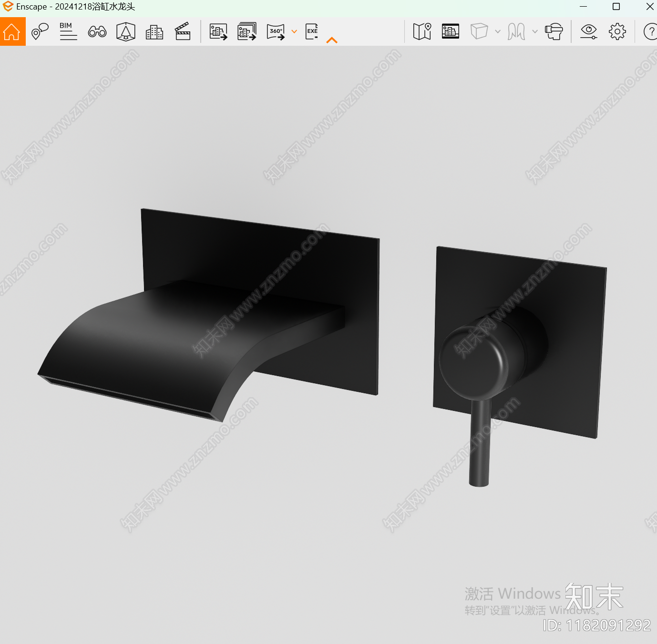Expand the panorama export dropdown arrow
The height and width of the screenshot is (644, 657).
294,32
